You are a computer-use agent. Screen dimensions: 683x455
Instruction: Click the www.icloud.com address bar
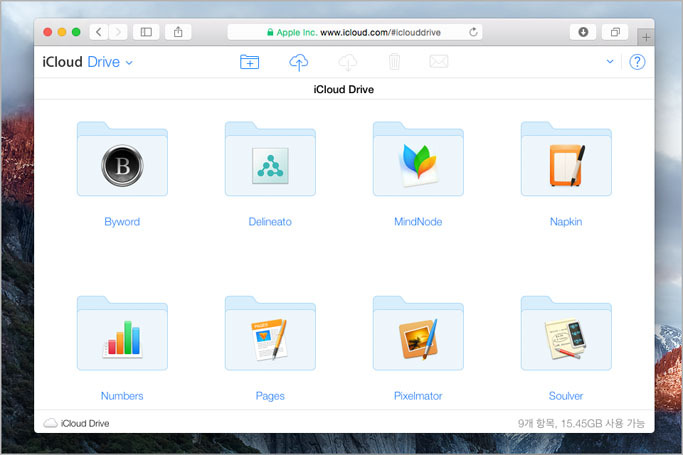(355, 32)
